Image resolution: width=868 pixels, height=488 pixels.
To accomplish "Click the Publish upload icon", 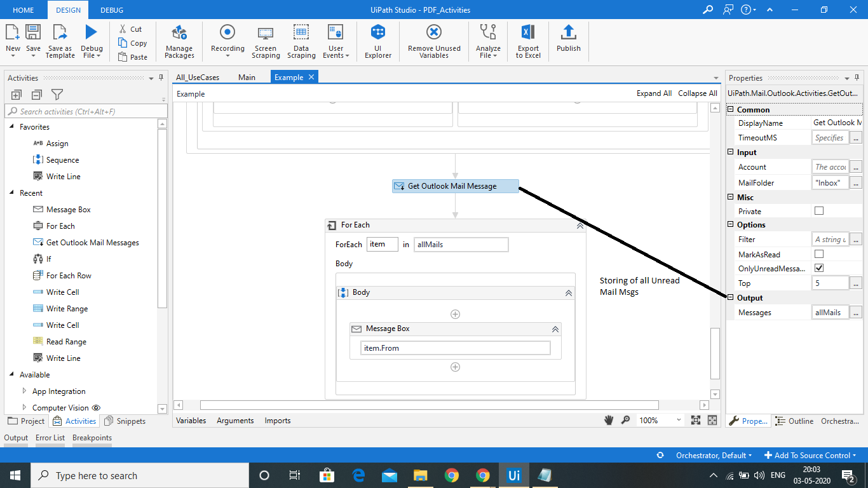I will click(x=569, y=32).
